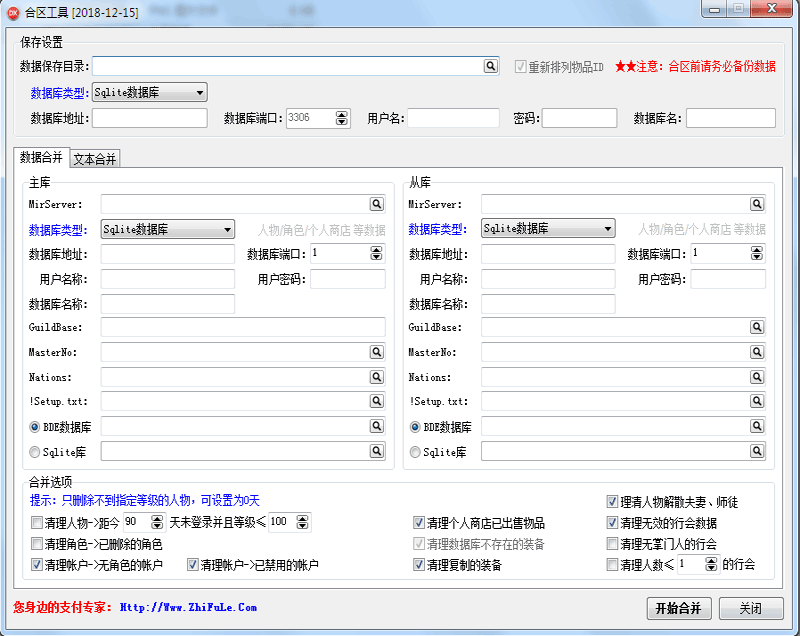Enable 清理人数≤ 的行会 checkbox
The height and width of the screenshot is (636, 800).
click(x=612, y=565)
